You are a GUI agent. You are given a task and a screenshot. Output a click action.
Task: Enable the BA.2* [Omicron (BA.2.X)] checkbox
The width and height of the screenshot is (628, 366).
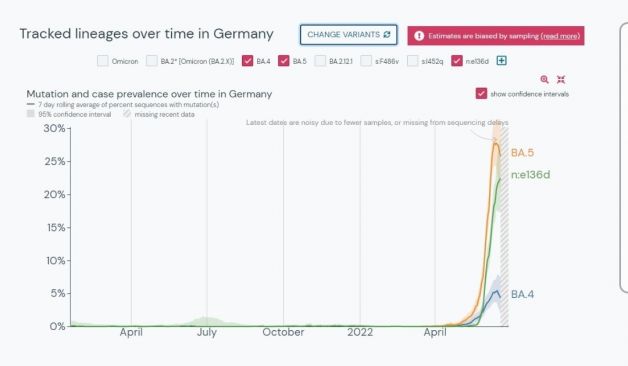(151, 61)
